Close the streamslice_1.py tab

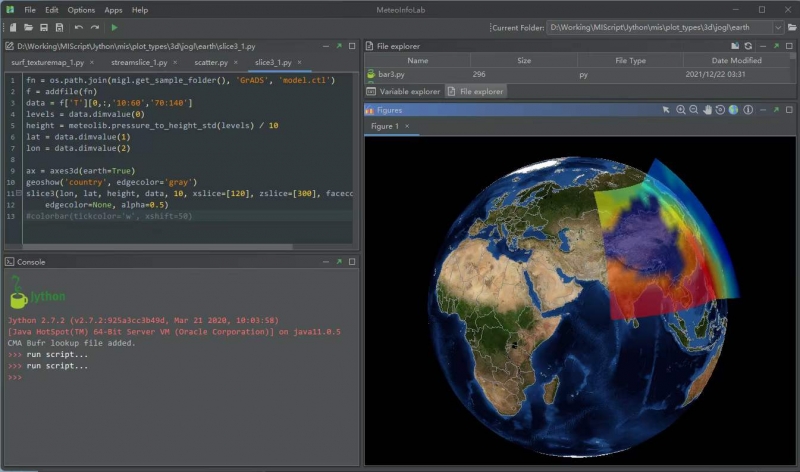(x=177, y=62)
